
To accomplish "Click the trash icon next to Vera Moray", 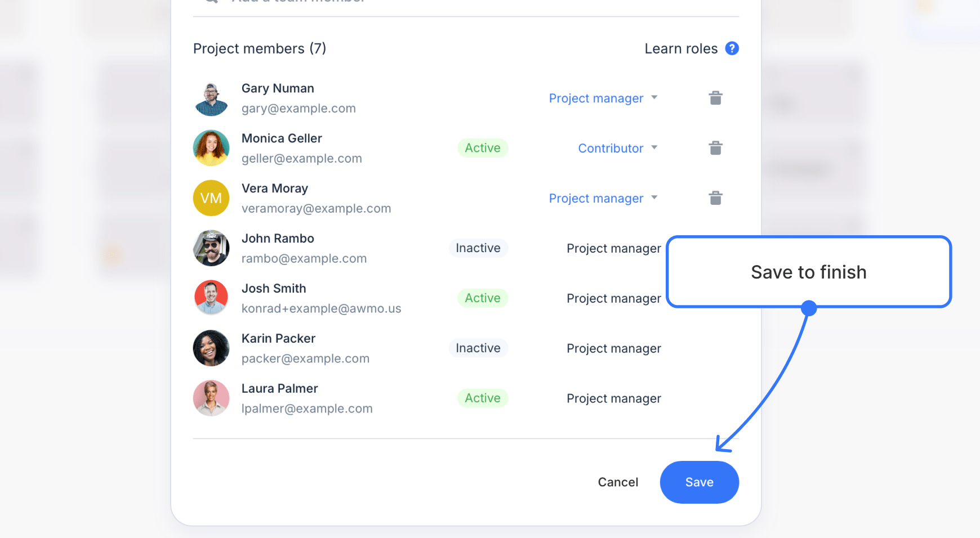I will [x=715, y=198].
